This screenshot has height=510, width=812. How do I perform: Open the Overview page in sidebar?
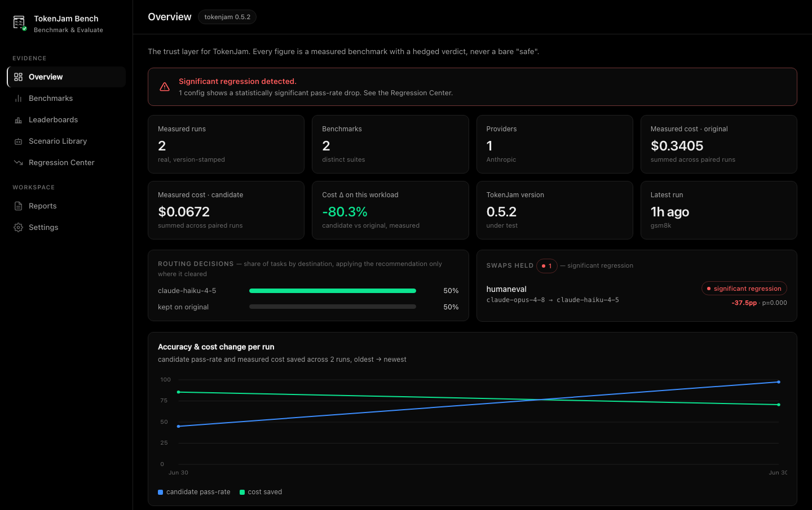67,77
